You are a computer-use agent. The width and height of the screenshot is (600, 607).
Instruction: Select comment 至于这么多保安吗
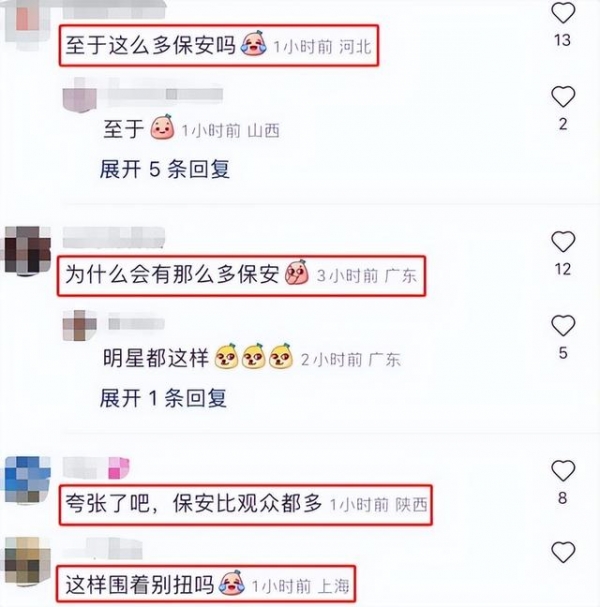click(150, 45)
